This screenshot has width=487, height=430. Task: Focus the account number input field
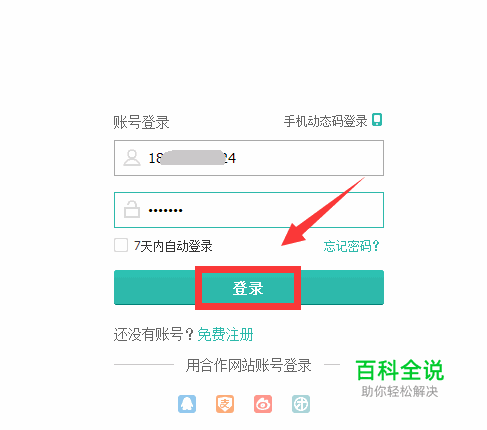[249, 158]
